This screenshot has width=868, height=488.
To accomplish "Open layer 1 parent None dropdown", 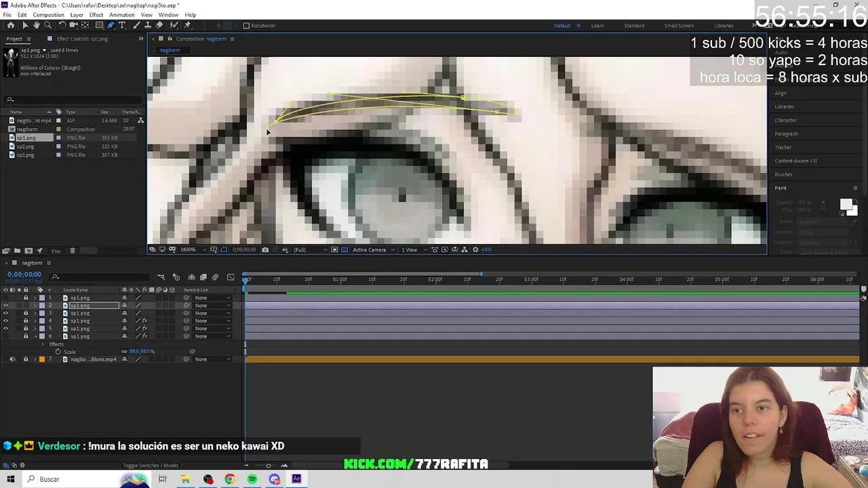I will 212,298.
